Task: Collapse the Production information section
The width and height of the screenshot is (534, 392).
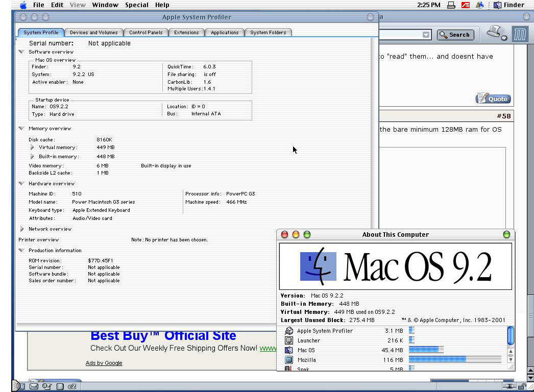Action: [21, 250]
